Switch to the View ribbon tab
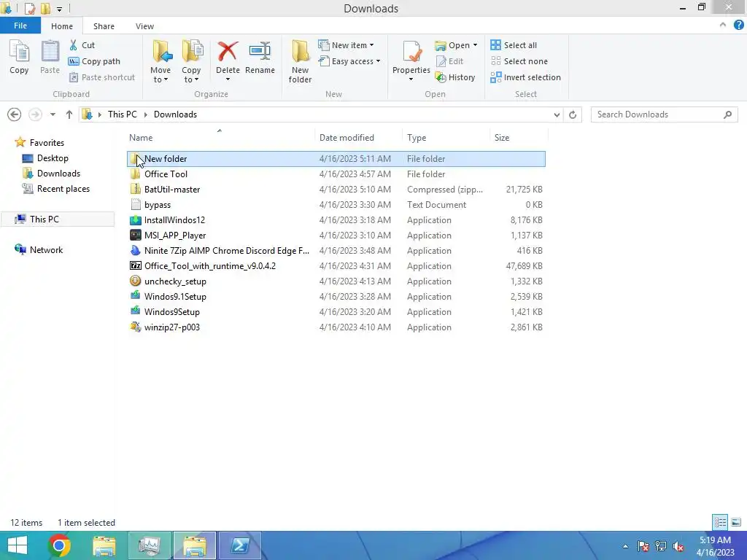The image size is (747, 560). pyautogui.click(x=144, y=26)
